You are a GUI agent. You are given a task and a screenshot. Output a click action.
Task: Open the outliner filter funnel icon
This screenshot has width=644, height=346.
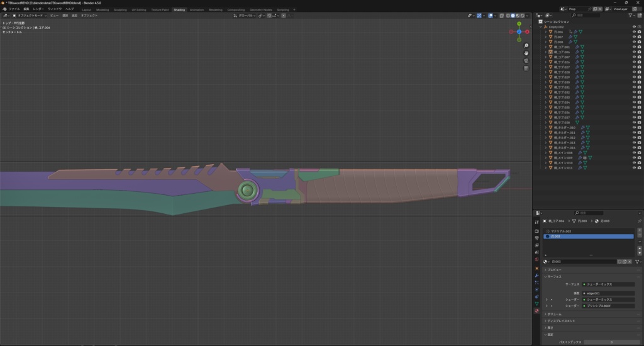pos(630,15)
